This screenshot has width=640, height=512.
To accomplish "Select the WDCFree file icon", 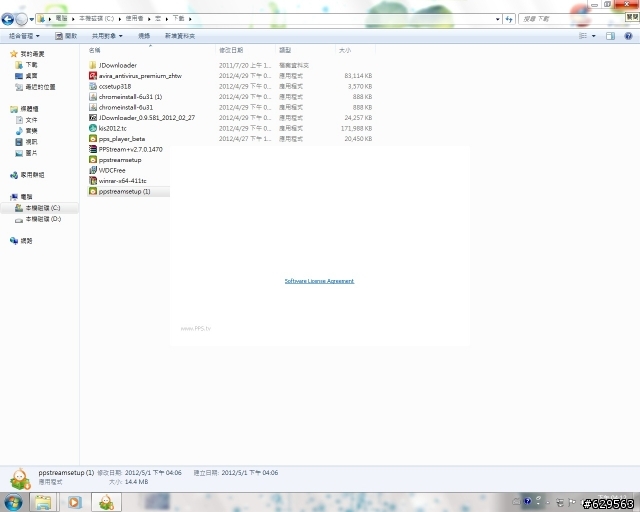I will click(93, 170).
